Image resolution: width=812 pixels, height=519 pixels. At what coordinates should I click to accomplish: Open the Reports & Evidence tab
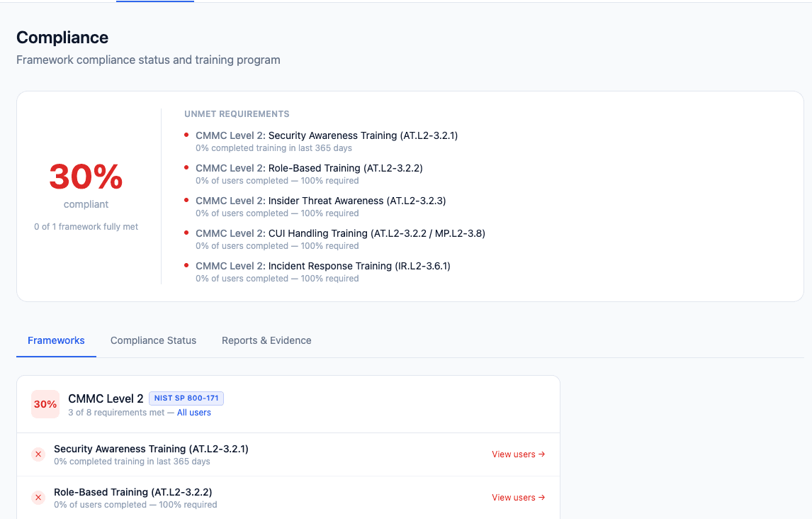tap(266, 340)
